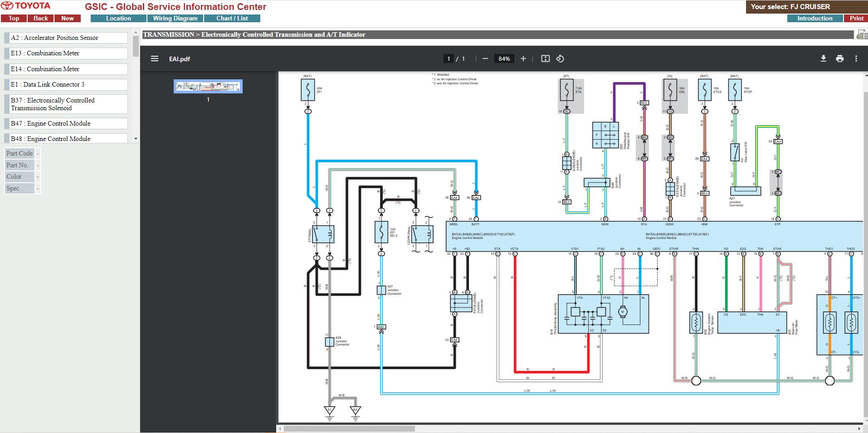Click the New button
The height and width of the screenshot is (433, 868).
click(x=68, y=18)
